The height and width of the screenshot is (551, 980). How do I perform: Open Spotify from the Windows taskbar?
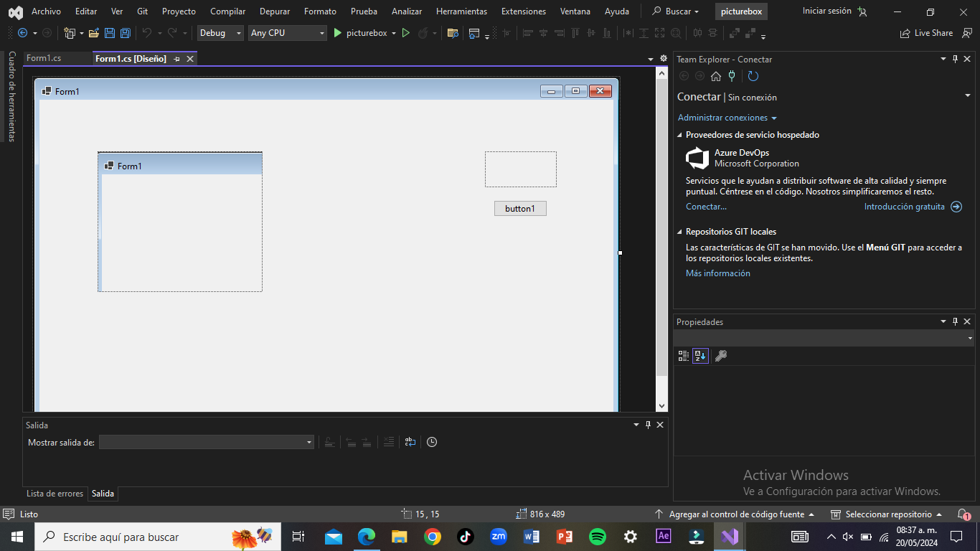(x=597, y=537)
